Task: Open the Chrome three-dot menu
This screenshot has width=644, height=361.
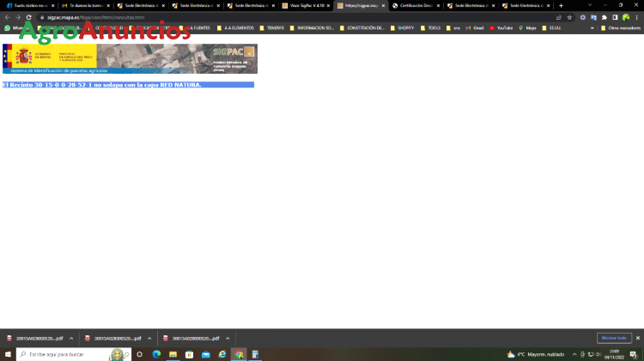Action: click(636, 18)
